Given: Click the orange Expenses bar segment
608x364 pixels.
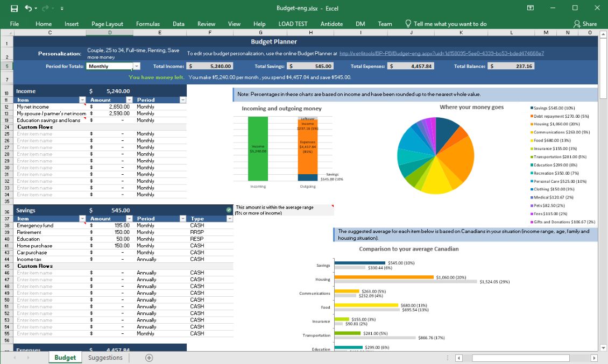Looking at the screenshot, I should click(x=307, y=147).
